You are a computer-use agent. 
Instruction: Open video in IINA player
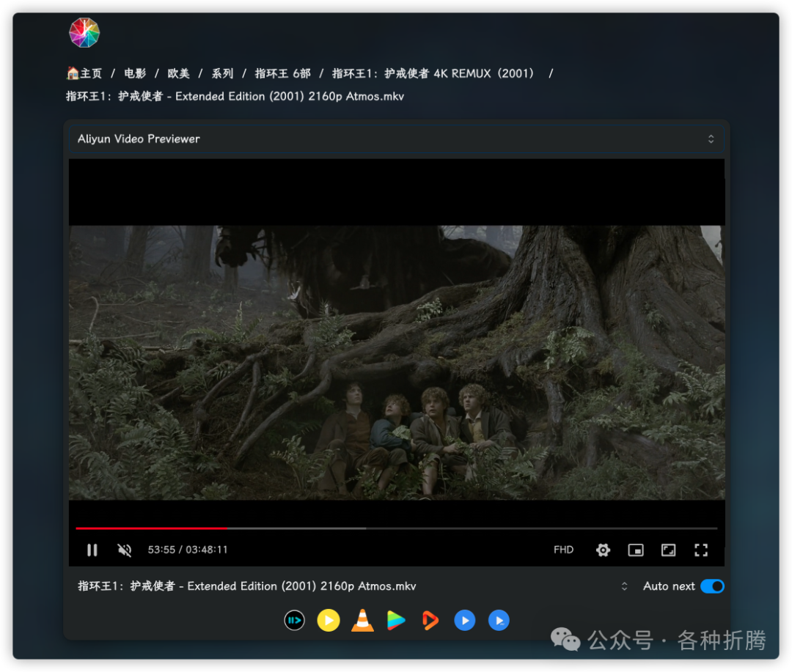pyautogui.click(x=295, y=621)
